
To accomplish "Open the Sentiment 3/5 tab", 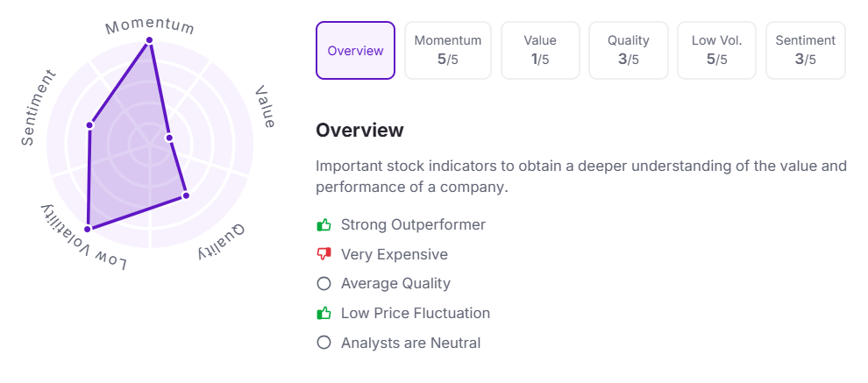I will point(806,51).
